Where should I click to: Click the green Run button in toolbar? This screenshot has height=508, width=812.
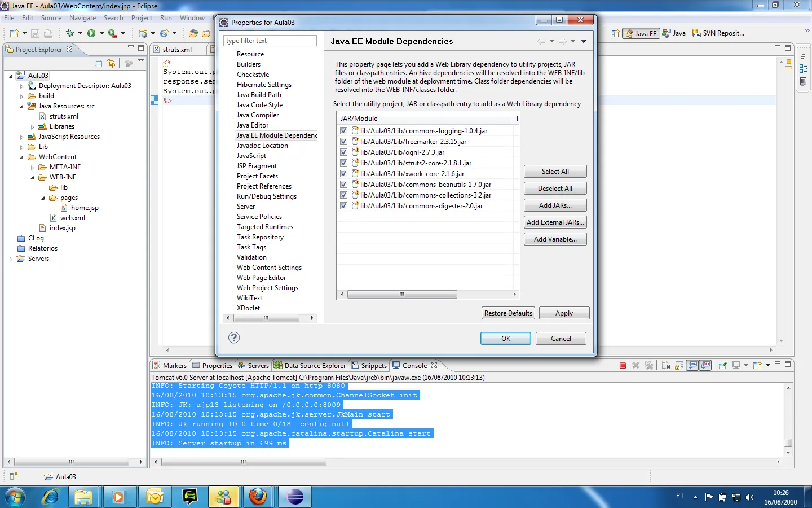click(x=91, y=33)
